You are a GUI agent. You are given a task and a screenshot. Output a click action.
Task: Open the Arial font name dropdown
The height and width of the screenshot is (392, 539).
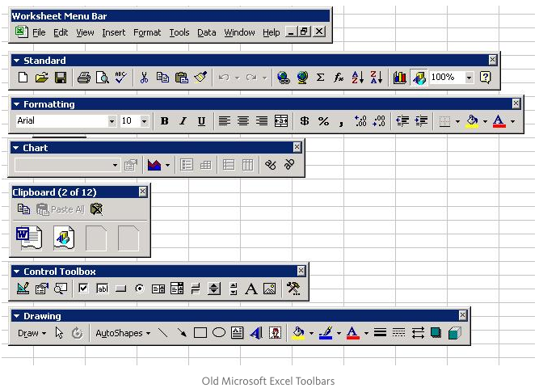point(112,121)
